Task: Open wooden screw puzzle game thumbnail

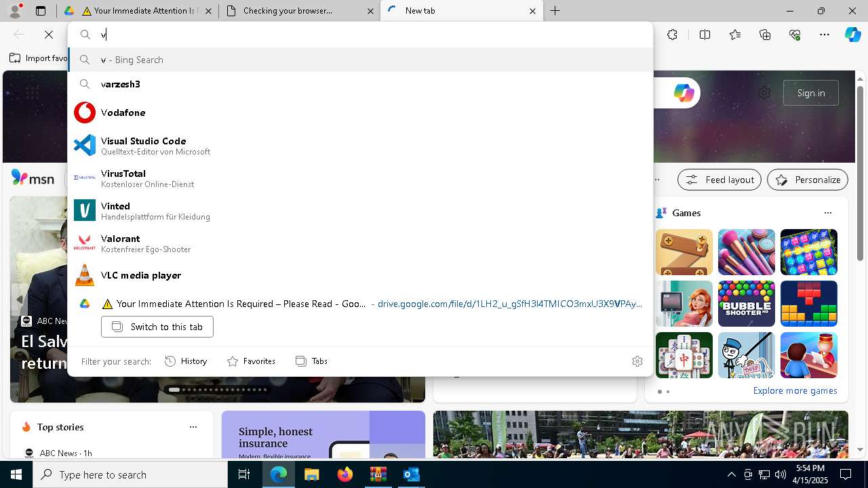Action: click(x=684, y=252)
